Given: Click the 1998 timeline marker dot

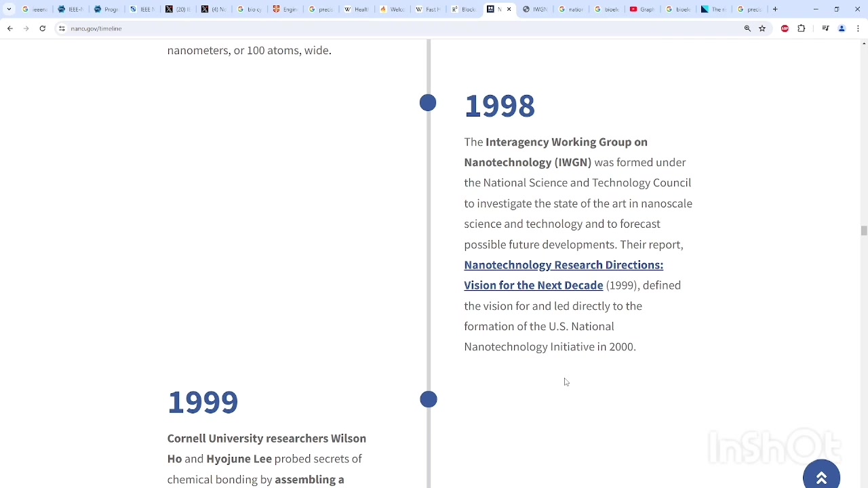Looking at the screenshot, I should [x=428, y=103].
